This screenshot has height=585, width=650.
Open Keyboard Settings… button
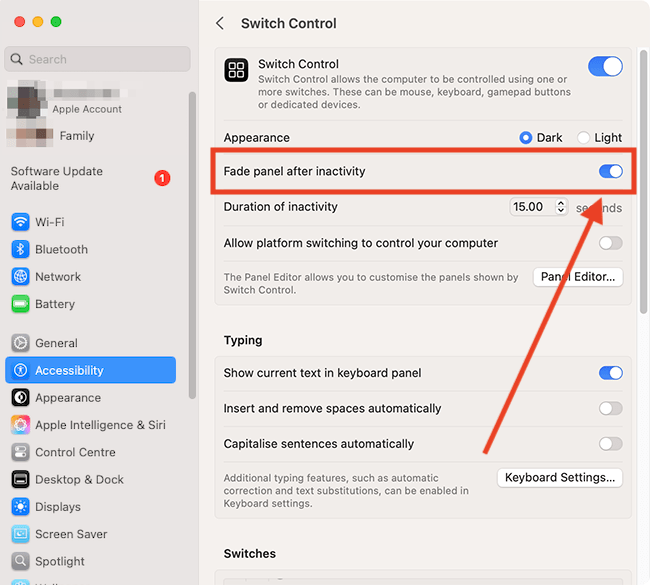click(x=560, y=478)
